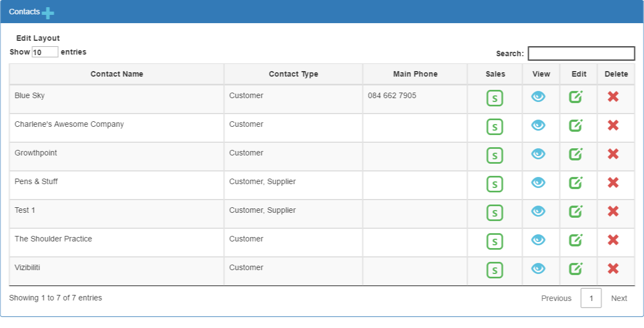The image size is (644, 328).
Task: Select page 1 in pagination
Action: 591,298
